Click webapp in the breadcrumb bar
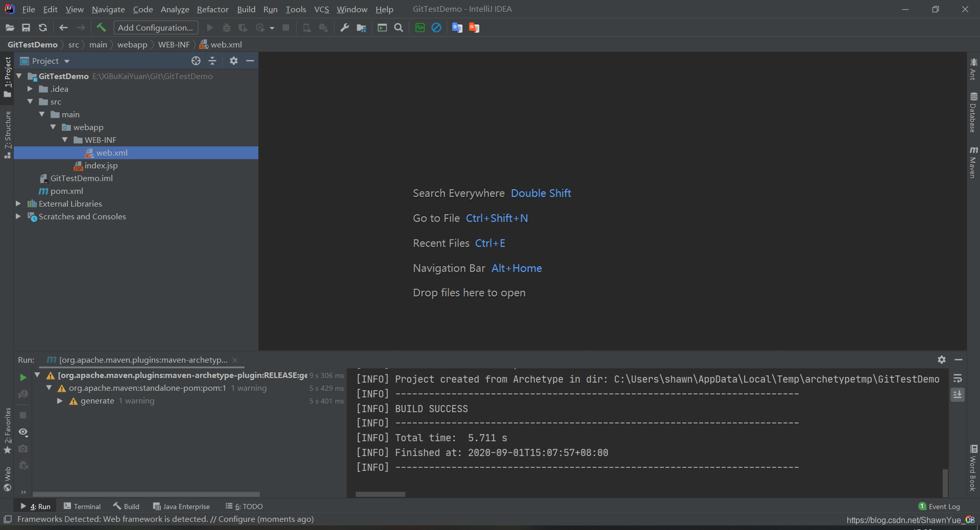980x530 pixels. pos(132,45)
